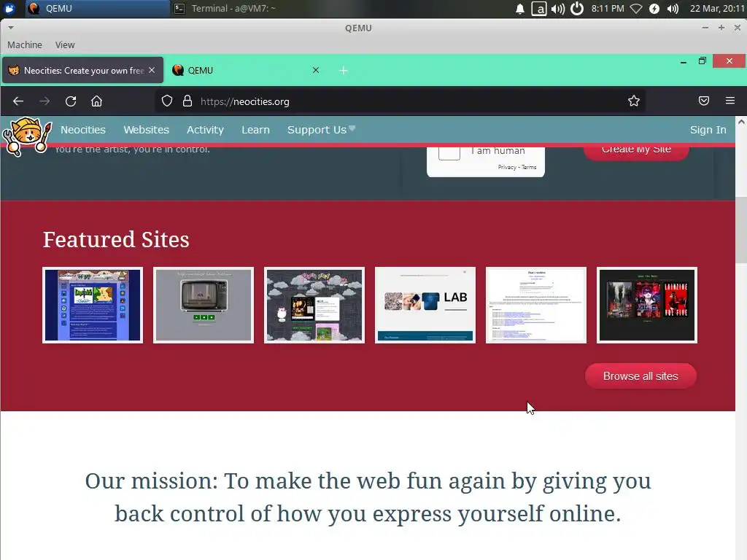Click the Create My Site button
The image size is (747, 560).
(x=636, y=153)
